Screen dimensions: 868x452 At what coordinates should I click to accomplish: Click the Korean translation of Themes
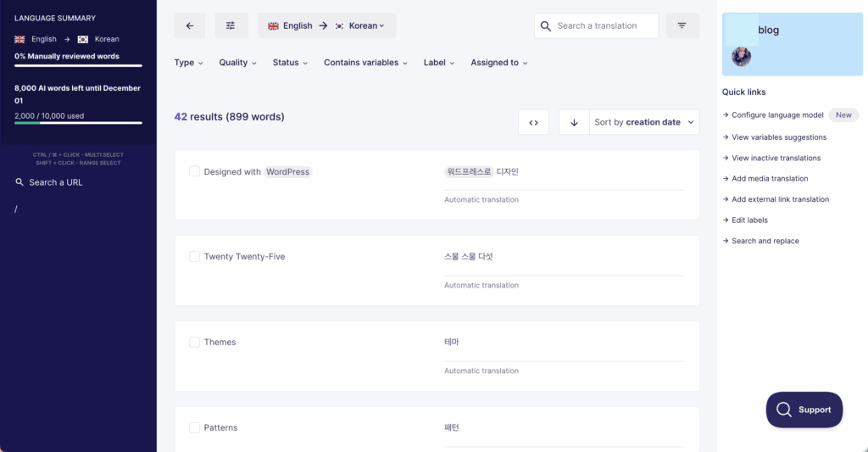pyautogui.click(x=452, y=343)
